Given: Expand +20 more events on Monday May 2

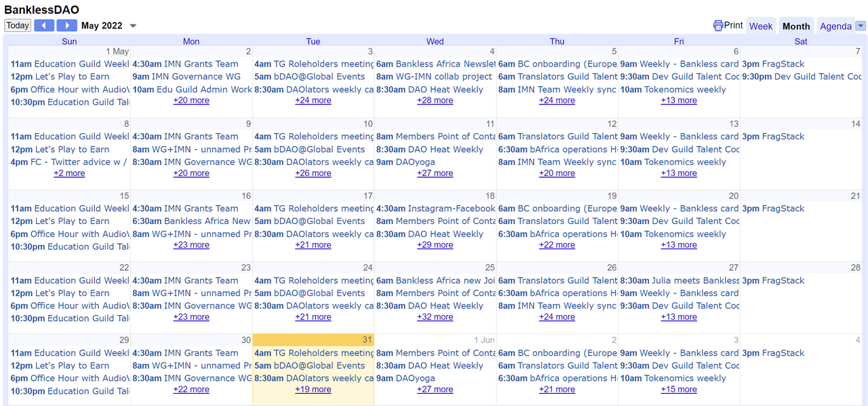Looking at the screenshot, I should click(x=191, y=100).
